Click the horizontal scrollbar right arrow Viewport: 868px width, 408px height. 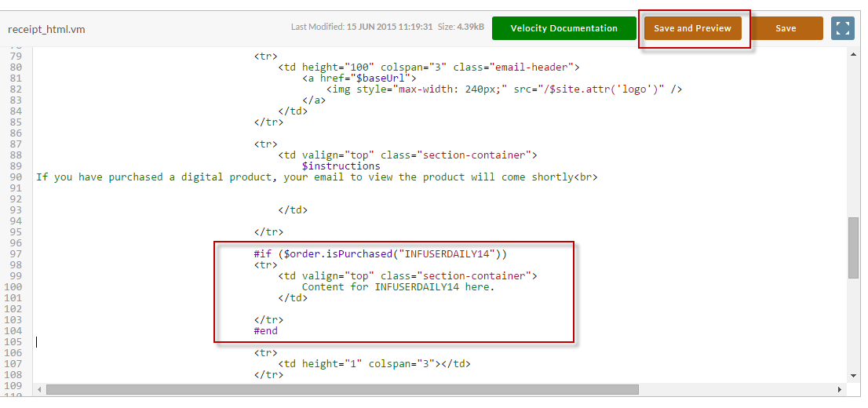tap(840, 390)
